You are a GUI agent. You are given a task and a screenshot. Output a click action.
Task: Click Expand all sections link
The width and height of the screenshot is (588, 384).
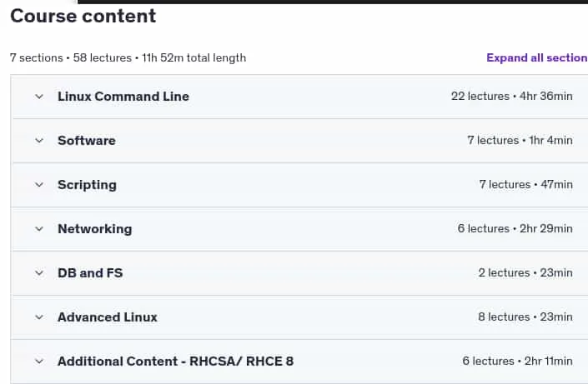(x=537, y=57)
